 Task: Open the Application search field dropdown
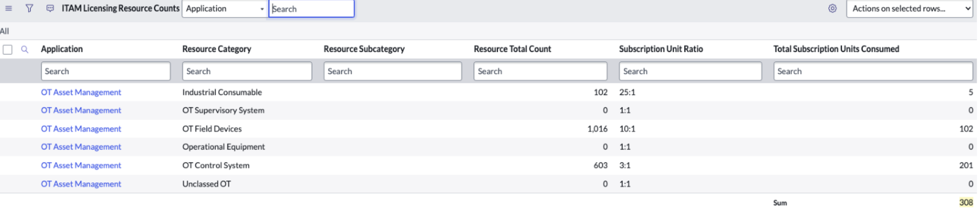(225, 9)
